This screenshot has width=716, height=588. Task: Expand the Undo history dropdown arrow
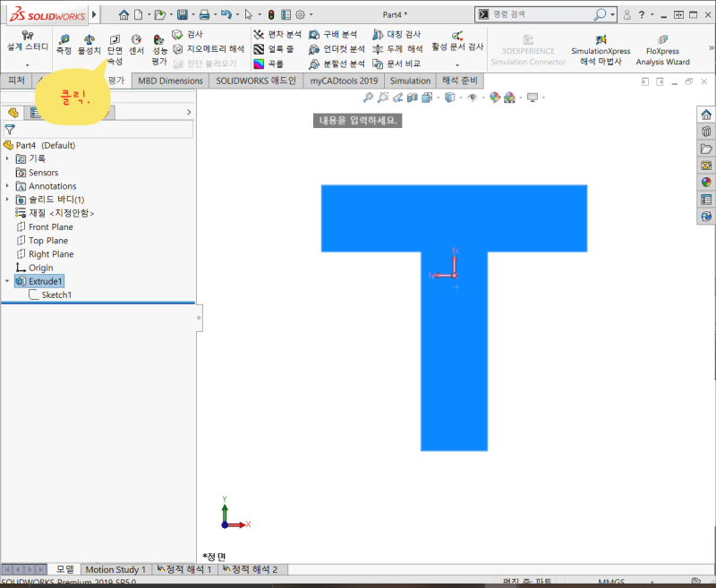237,14
